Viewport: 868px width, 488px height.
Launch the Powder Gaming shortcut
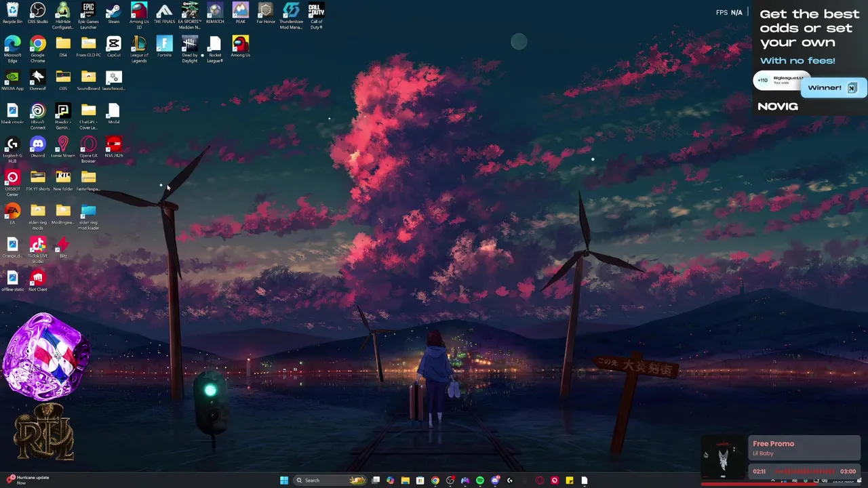(x=63, y=117)
